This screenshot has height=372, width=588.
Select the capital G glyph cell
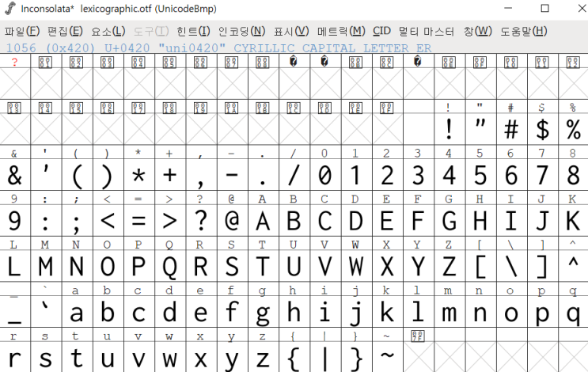[450, 221]
